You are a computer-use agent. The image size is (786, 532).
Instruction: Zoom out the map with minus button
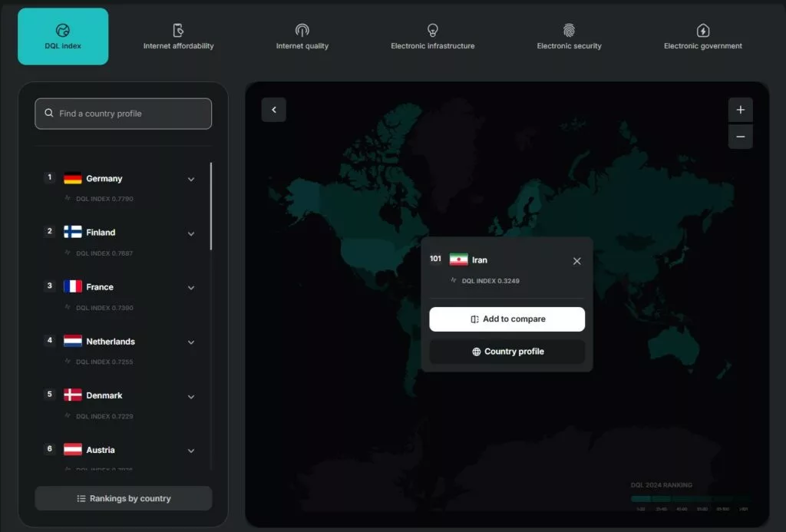pyautogui.click(x=740, y=137)
